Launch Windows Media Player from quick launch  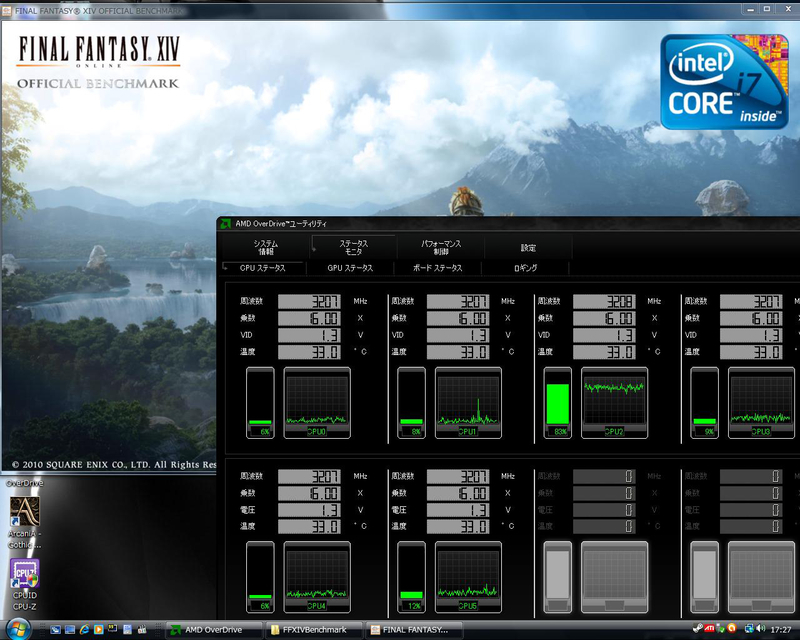[98, 629]
